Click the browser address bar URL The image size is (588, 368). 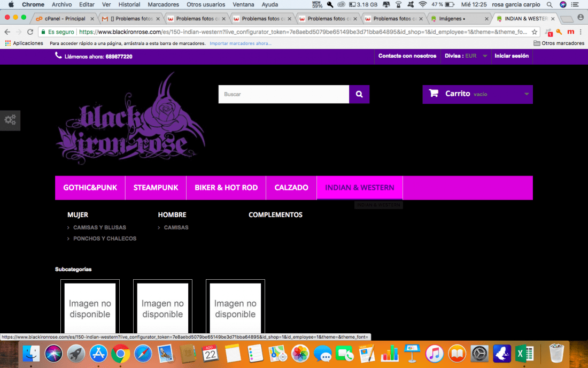(303, 32)
